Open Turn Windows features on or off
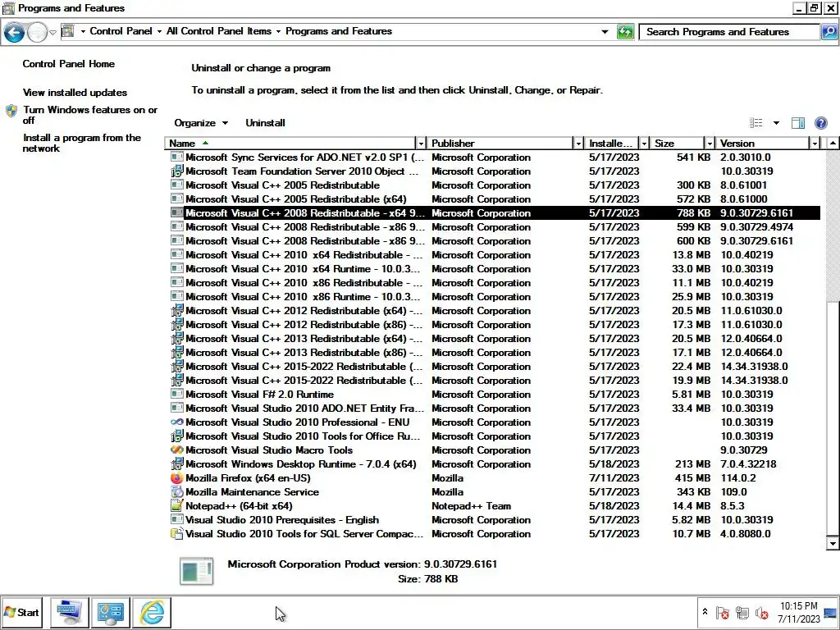Screen dimensions: 840x630 [x=90, y=115]
